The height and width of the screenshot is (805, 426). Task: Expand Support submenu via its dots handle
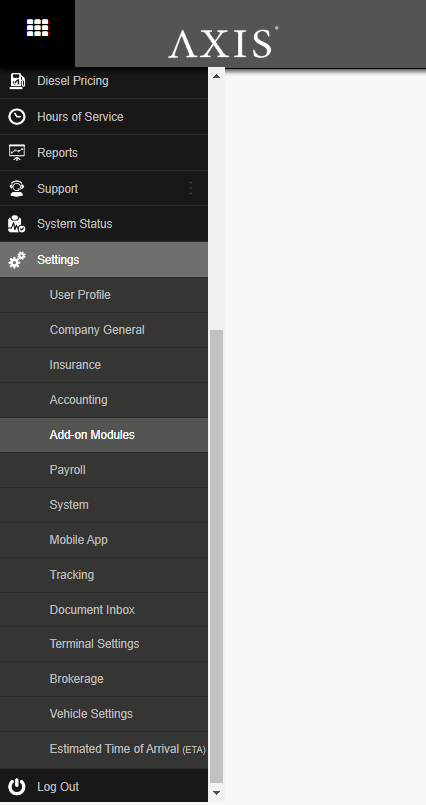[191, 188]
